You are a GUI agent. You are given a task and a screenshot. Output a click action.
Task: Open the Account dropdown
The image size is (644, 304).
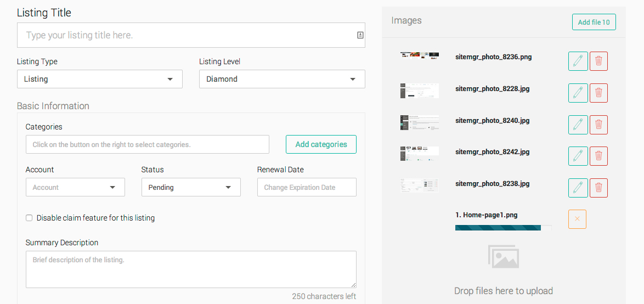click(x=75, y=187)
